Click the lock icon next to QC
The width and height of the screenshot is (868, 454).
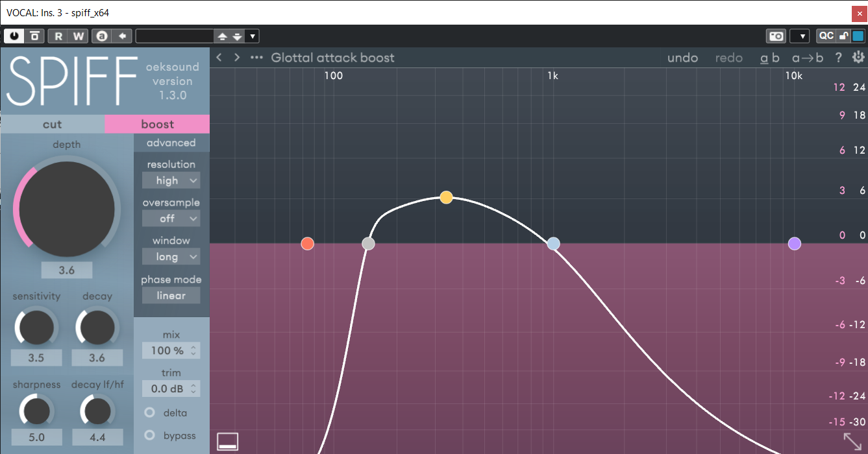point(844,36)
